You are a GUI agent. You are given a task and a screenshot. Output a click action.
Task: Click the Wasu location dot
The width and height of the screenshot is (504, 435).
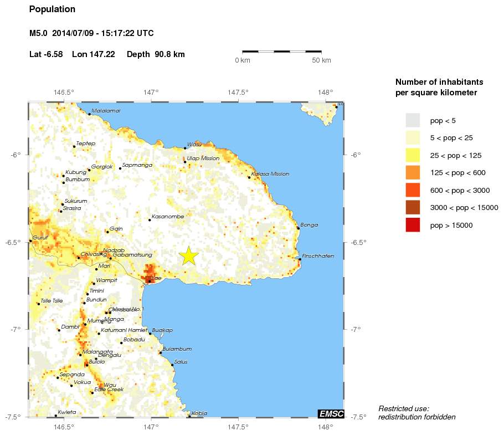pos(185,148)
